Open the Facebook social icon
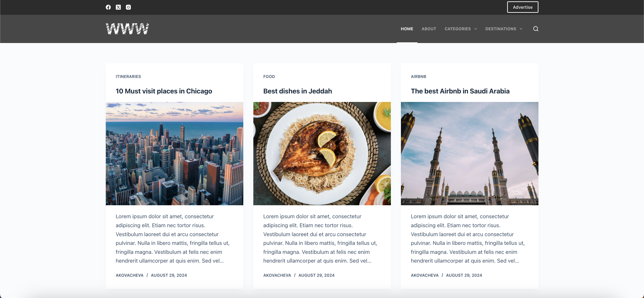The height and width of the screenshot is (298, 644). (108, 7)
